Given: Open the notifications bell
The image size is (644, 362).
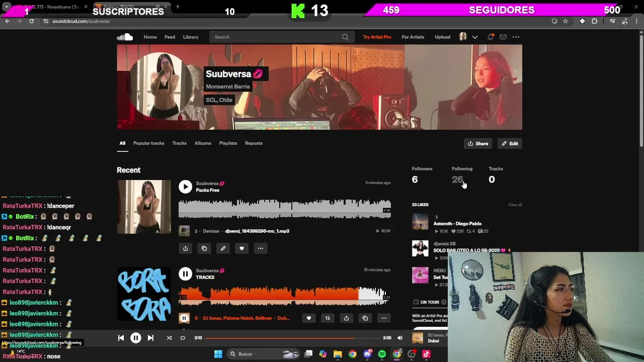Looking at the screenshot, I should click(490, 37).
